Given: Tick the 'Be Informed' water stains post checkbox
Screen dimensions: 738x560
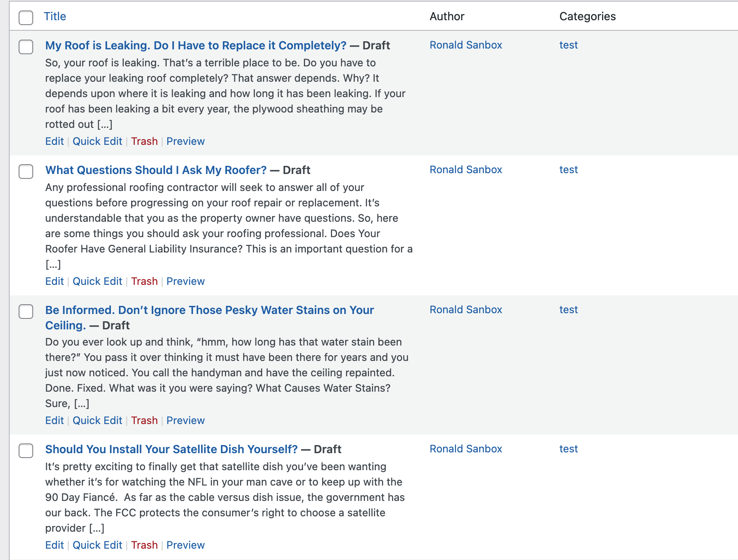Looking at the screenshot, I should (x=26, y=311).
